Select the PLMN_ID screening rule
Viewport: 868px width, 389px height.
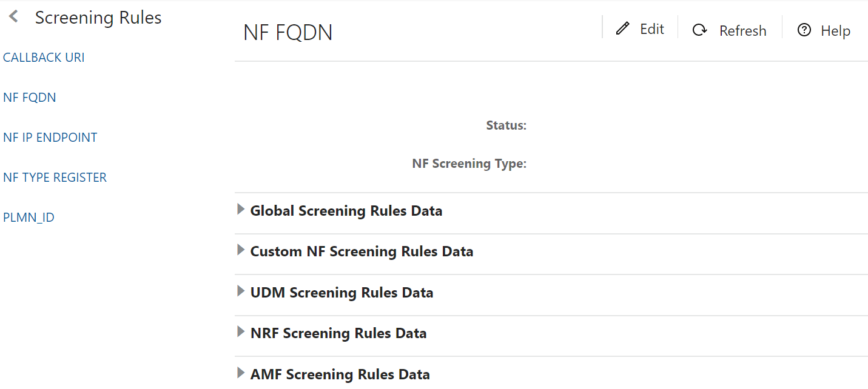[x=29, y=217]
